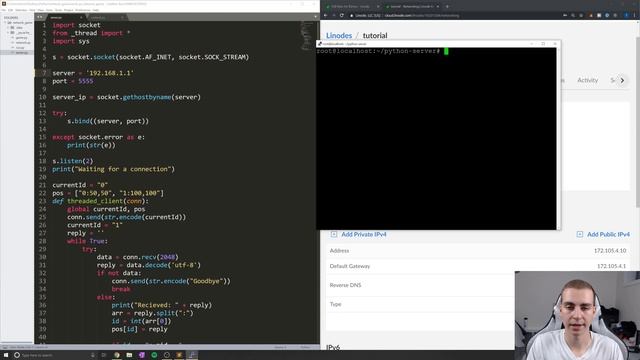Click the Linodes breadcrumb link
The width and height of the screenshot is (640, 360).
pos(339,36)
